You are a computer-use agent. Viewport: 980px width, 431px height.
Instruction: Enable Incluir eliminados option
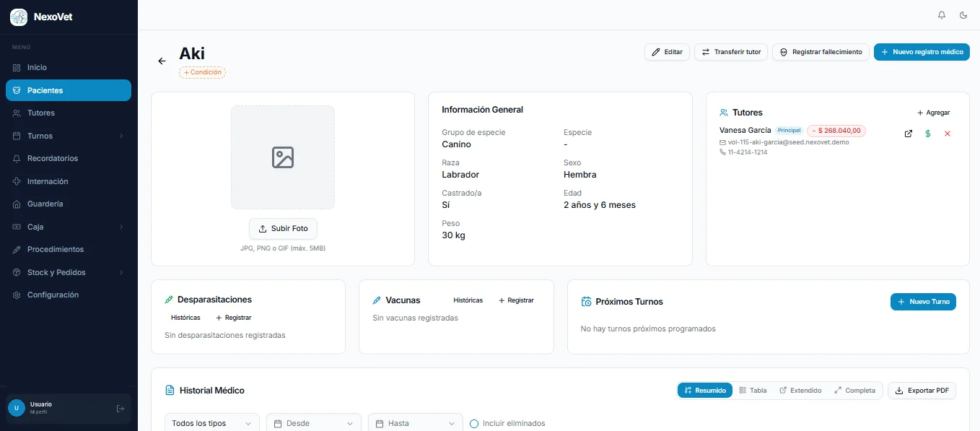click(474, 424)
